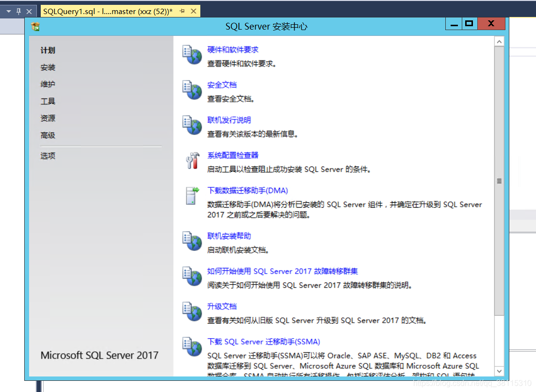Open the 下载 SQL Server 迁移助手(SSMA) link
The width and height of the screenshot is (536, 392).
pos(263,342)
